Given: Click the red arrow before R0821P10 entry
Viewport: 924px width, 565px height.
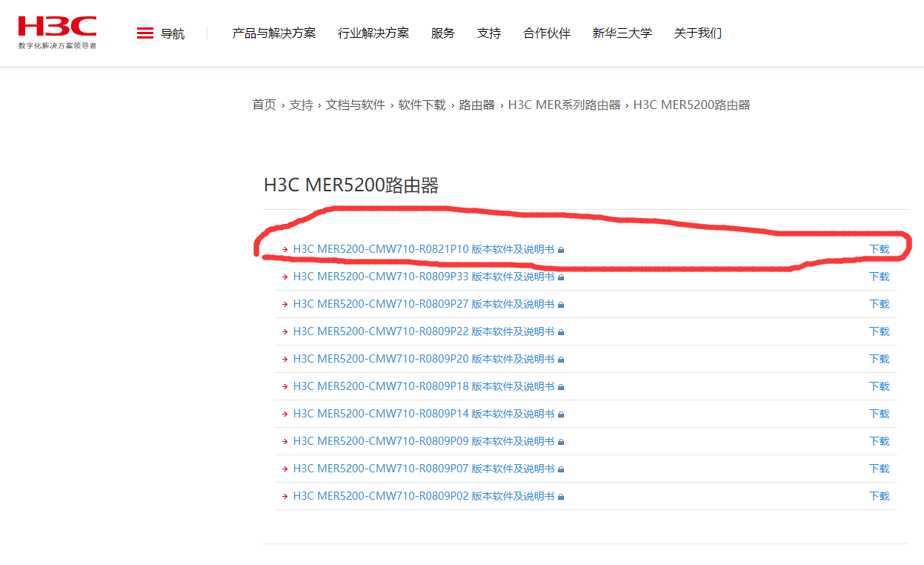Looking at the screenshot, I should (285, 250).
